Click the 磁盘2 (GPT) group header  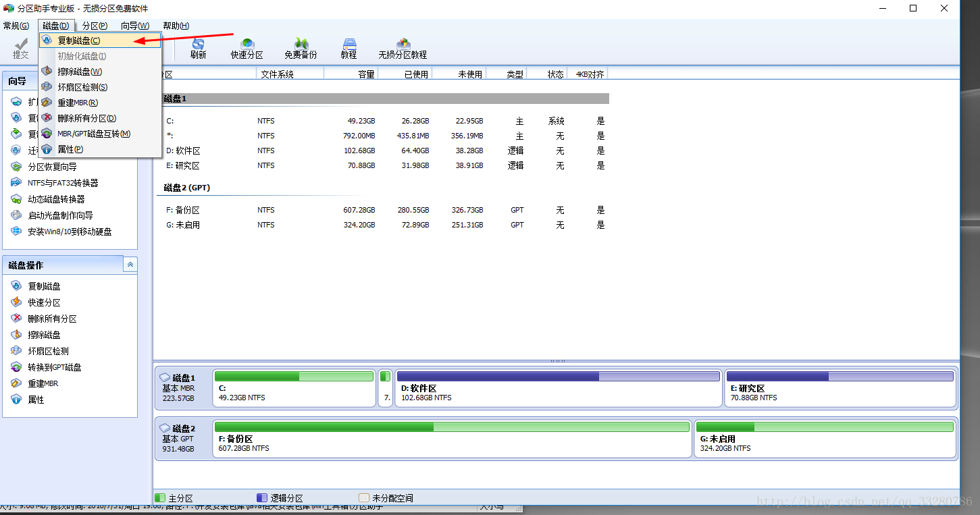pyautogui.click(x=187, y=188)
